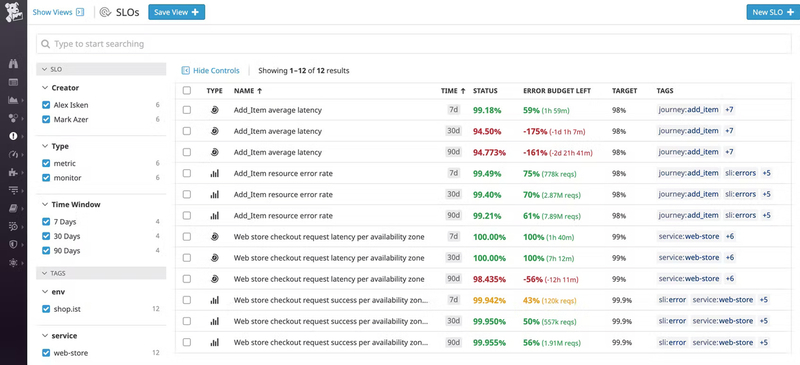
Task: Click the SLO search input field
Action: click(414, 44)
